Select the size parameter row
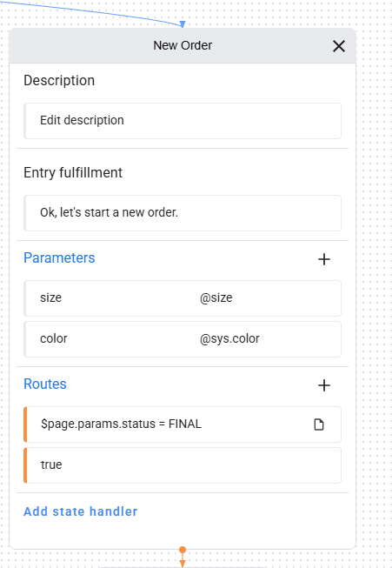The width and height of the screenshot is (392, 568). point(183,298)
